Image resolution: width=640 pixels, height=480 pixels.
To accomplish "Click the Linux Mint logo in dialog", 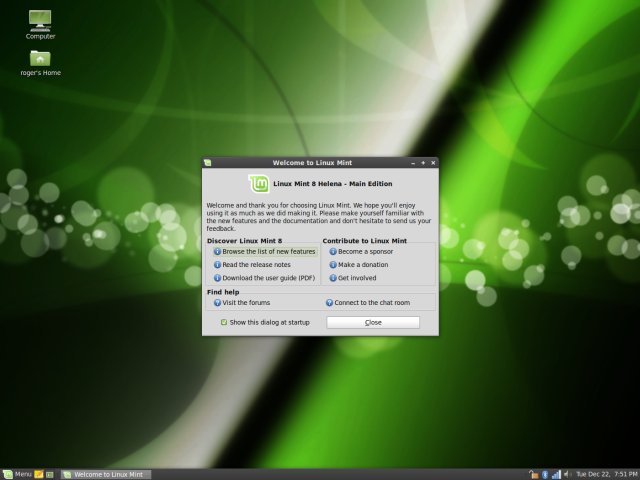I will (x=259, y=184).
